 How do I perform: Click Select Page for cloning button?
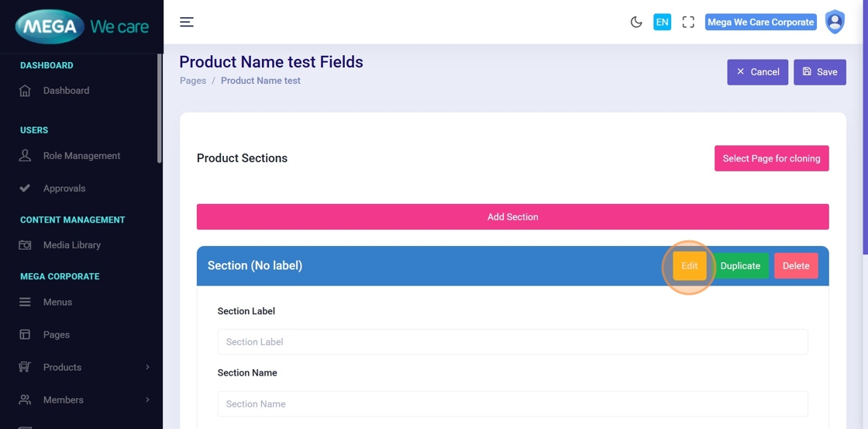pyautogui.click(x=771, y=158)
